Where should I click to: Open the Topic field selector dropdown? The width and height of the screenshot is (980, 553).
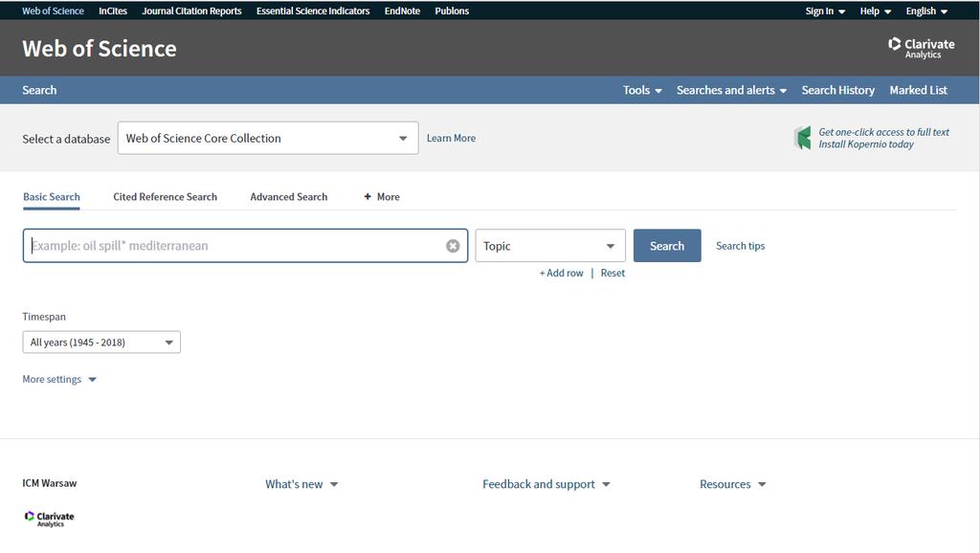[550, 246]
